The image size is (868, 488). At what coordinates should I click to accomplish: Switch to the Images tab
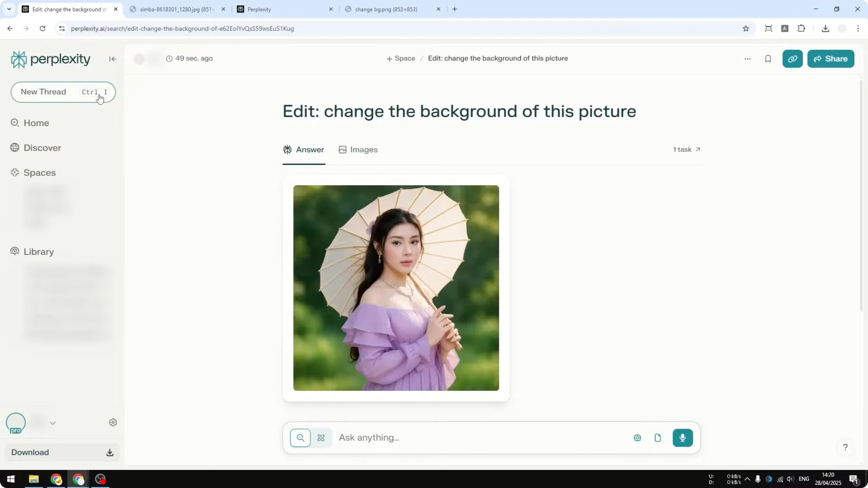point(358,150)
